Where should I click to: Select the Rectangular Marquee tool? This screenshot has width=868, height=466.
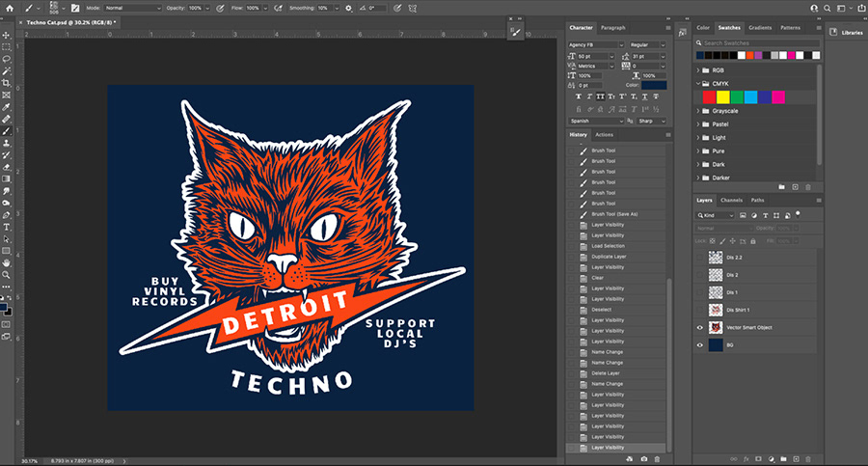[6, 47]
